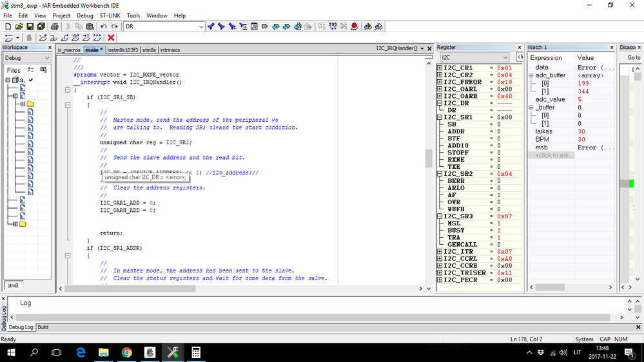Click the Watch 1 horizontal scrollbar thumb
Viewport: 644px width, 362px height.
click(549, 287)
